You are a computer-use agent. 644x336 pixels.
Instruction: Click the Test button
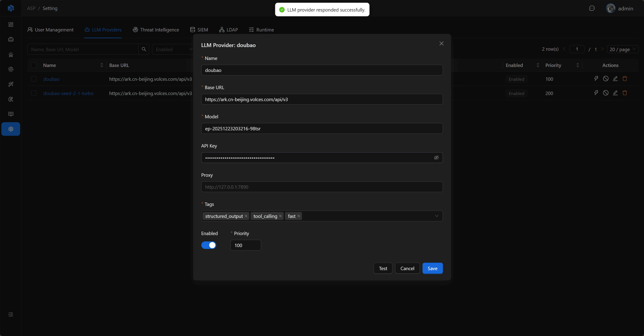(383, 268)
